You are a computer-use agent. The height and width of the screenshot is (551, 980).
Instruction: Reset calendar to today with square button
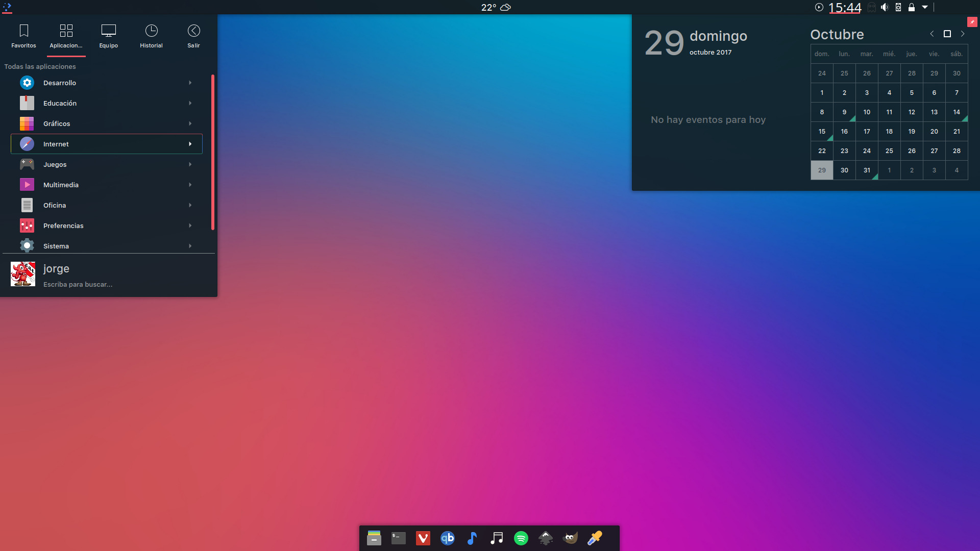(x=947, y=34)
